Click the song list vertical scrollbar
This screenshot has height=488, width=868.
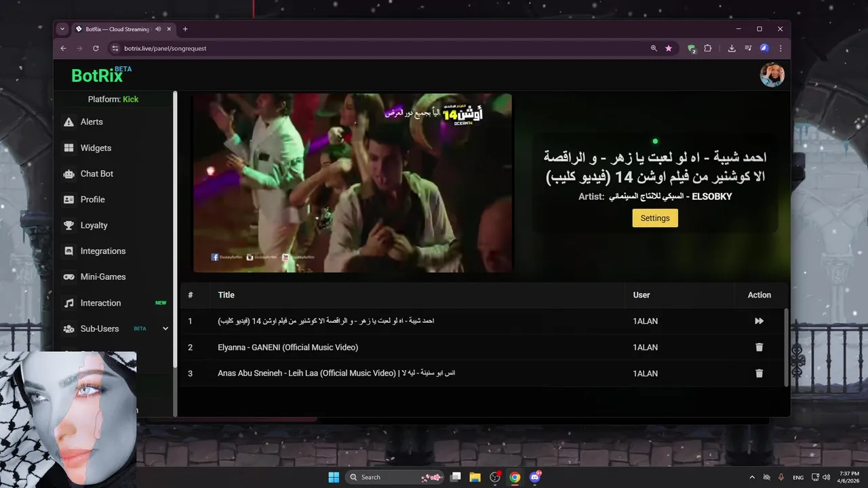click(787, 347)
